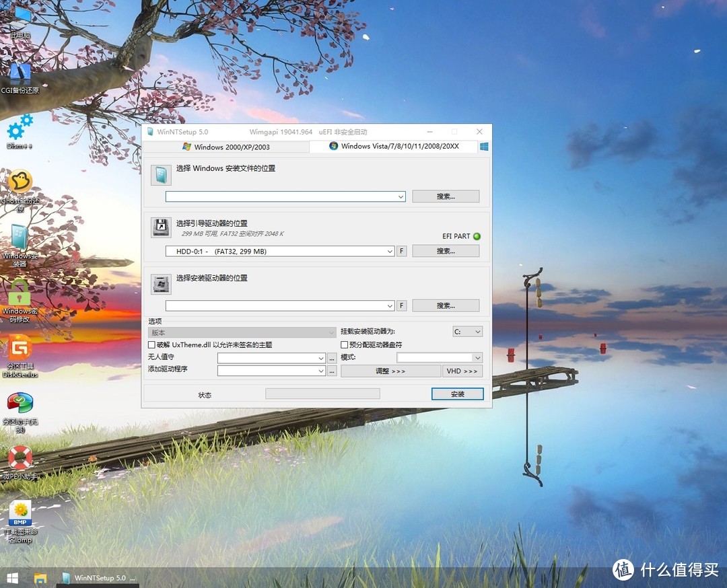This screenshot has height=588, width=727.
Task: Expand the 添加驱动程序 dropdown
Action: [x=321, y=371]
